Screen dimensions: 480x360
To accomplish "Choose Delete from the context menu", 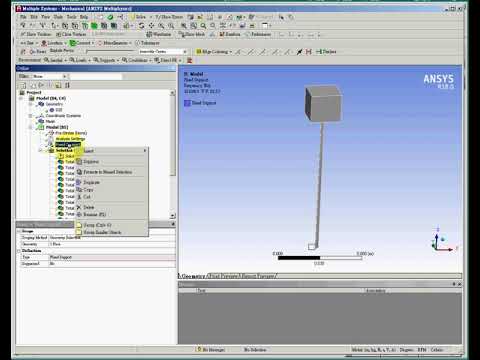I will coord(112,207).
